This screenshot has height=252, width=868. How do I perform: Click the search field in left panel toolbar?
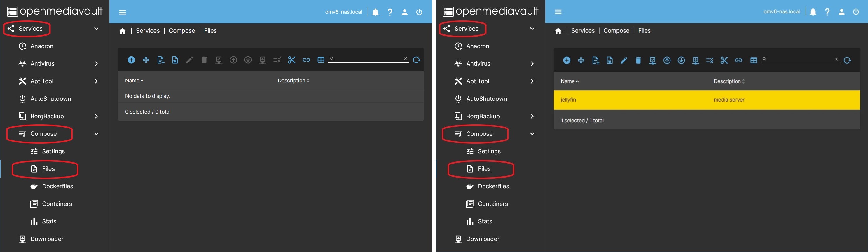coord(368,59)
